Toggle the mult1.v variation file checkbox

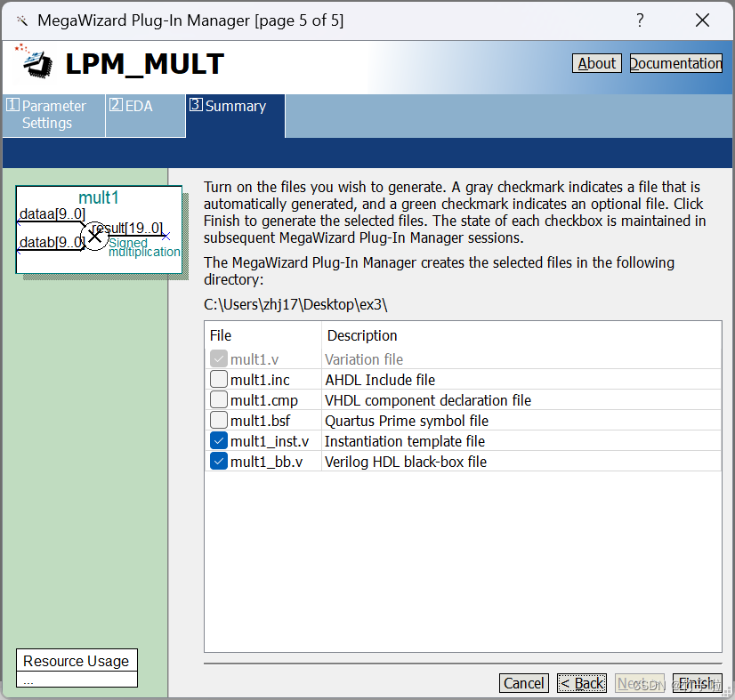[x=218, y=359]
